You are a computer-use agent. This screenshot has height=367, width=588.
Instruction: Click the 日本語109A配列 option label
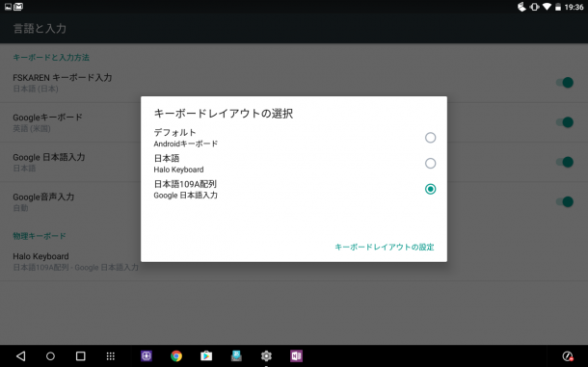pyautogui.click(x=185, y=184)
